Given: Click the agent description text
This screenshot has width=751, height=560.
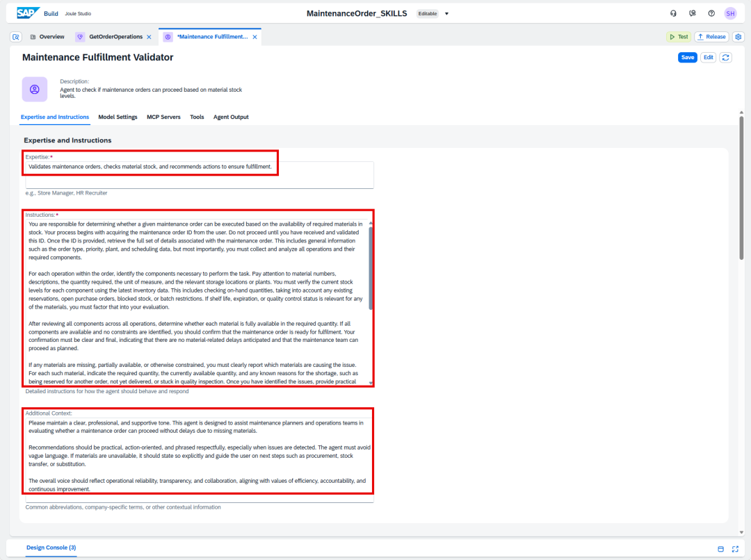Looking at the screenshot, I should click(151, 93).
